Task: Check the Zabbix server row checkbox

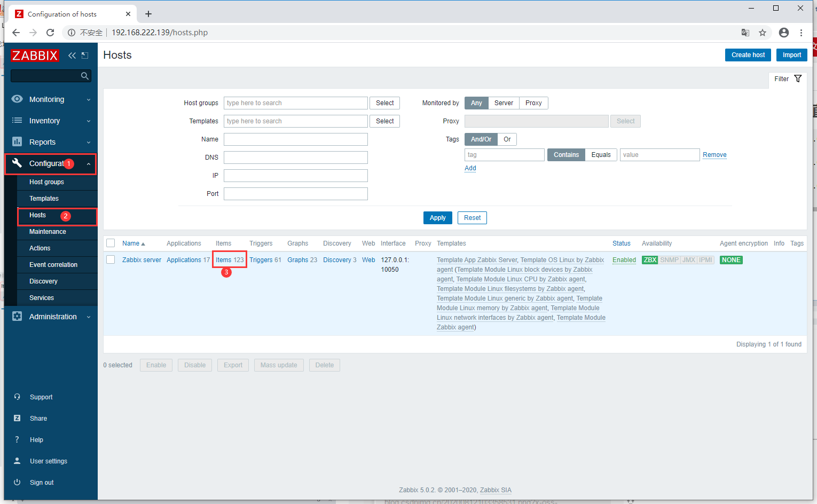Action: [x=111, y=259]
